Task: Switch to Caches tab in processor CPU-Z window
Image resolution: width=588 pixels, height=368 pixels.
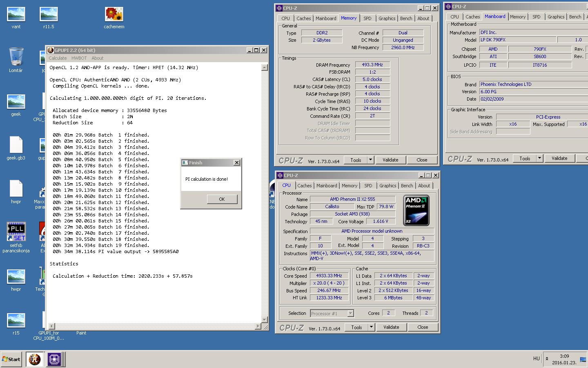Action: point(304,186)
